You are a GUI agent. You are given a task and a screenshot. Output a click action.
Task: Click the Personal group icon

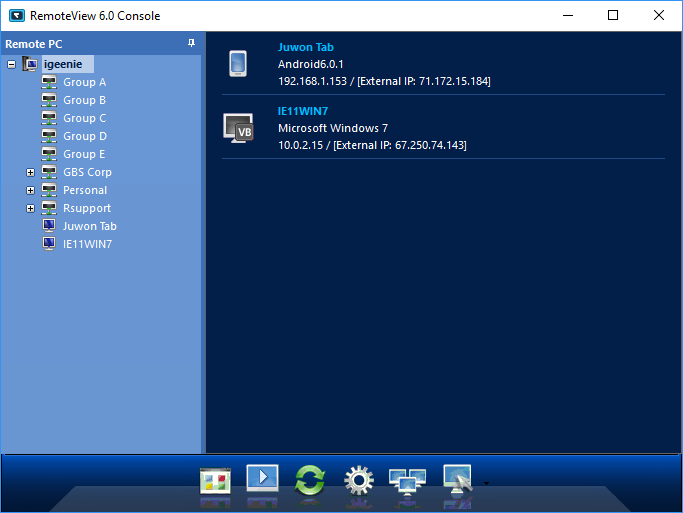click(49, 190)
